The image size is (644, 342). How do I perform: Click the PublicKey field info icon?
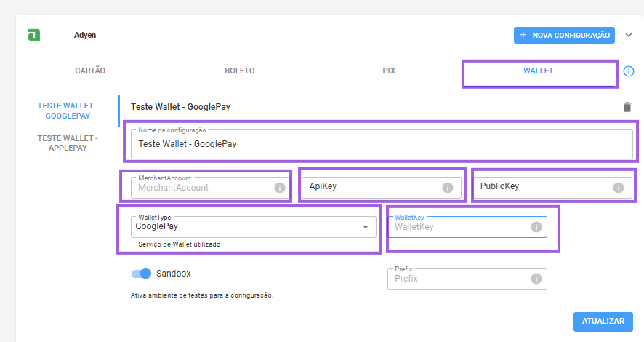(x=618, y=188)
